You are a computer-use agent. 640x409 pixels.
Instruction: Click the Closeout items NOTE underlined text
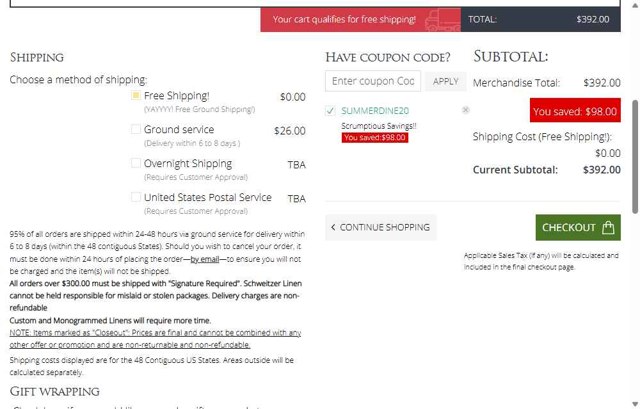point(155,339)
